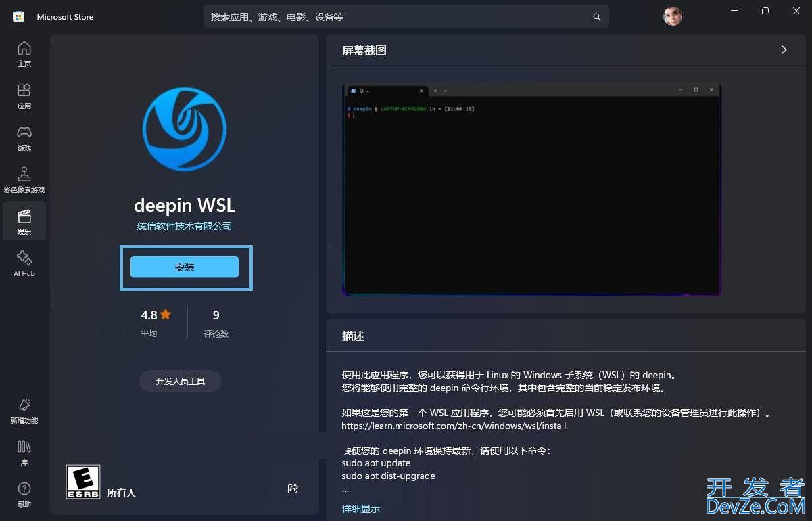Open the 帮助 help section
The height and width of the screenshot is (521, 812).
24,495
